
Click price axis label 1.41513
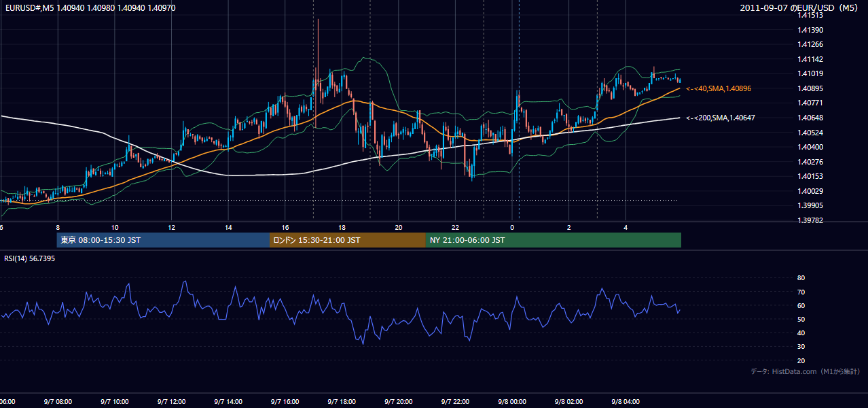(810, 16)
